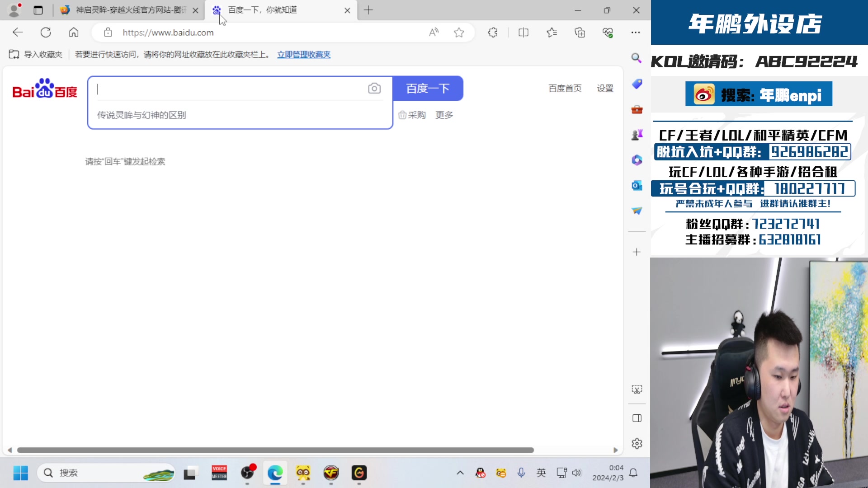Viewport: 868px width, 488px height.
Task: Search by image camera icon
Action: click(x=374, y=88)
